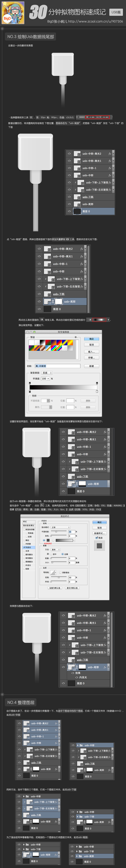Screen dimensions: 126x868
Task: Select the right opacity stop above gradient bar
Action: (97, 383)
